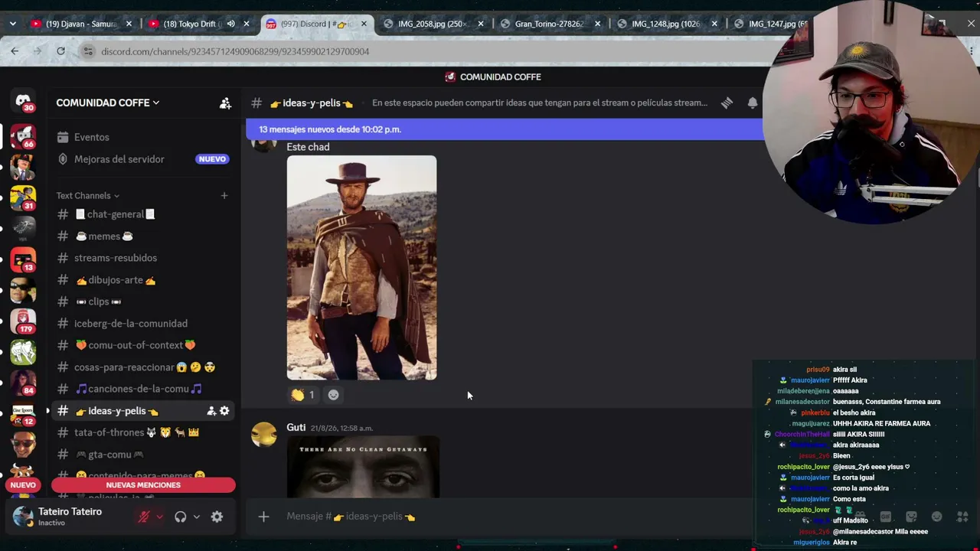Open tata-of-thrones channel
980x551 pixels.
[143, 432]
